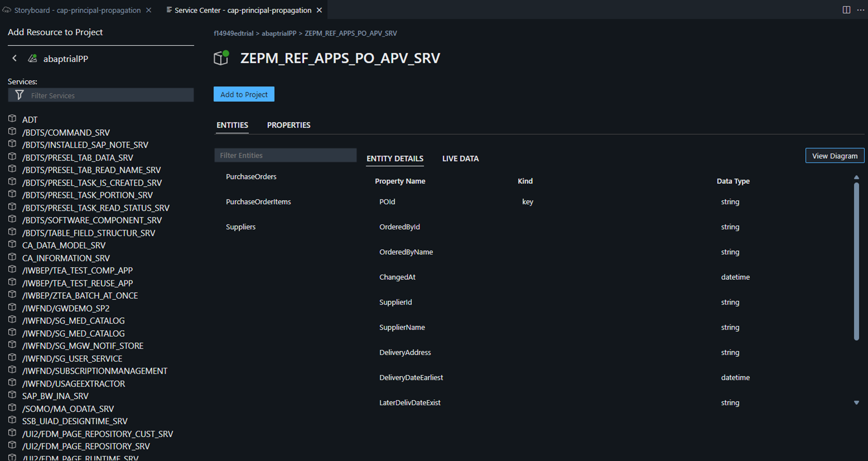Click the Filter Entities input field

point(285,155)
